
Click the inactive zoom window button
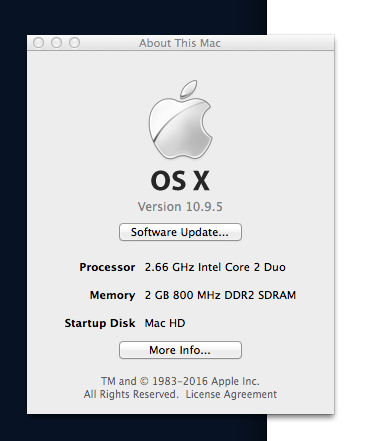pyautogui.click(x=74, y=43)
